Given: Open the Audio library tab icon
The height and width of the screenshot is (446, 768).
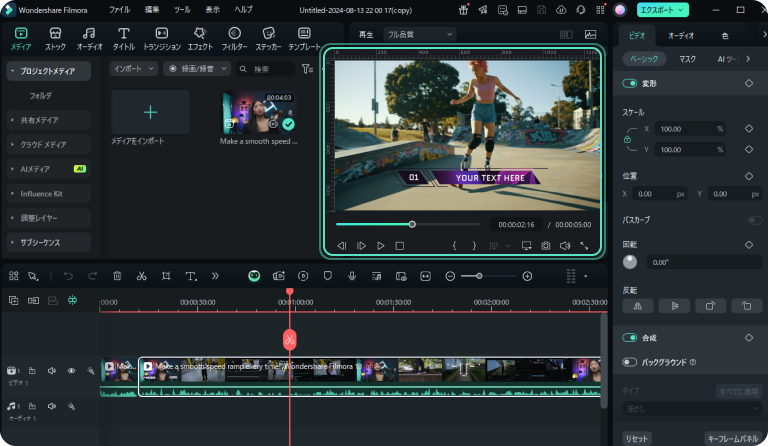Looking at the screenshot, I should [x=89, y=33].
